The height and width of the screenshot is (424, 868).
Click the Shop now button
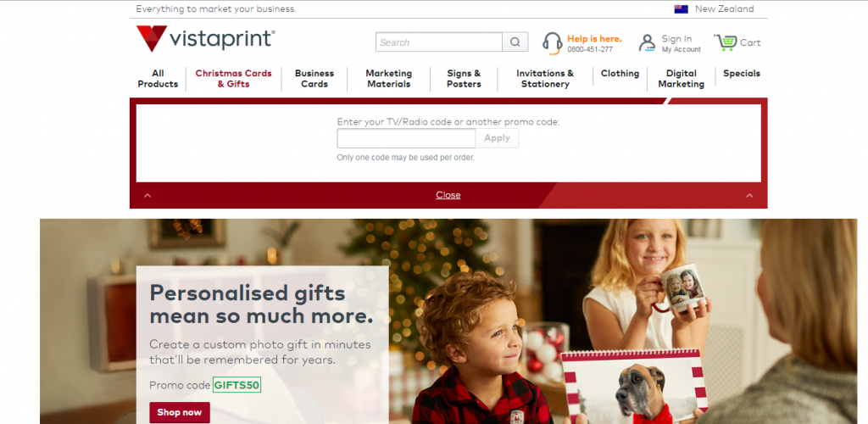point(180,412)
